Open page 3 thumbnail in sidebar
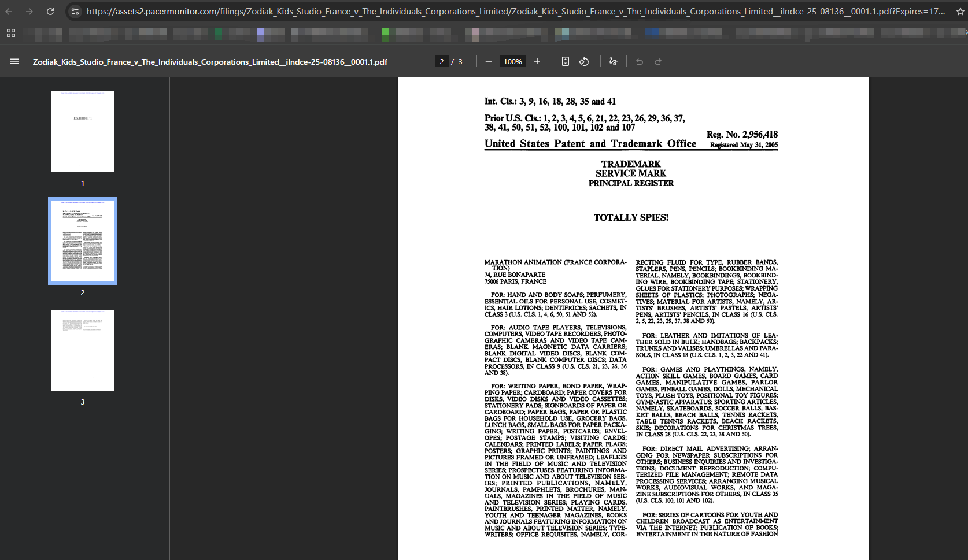This screenshot has height=560, width=968. pyautogui.click(x=83, y=350)
